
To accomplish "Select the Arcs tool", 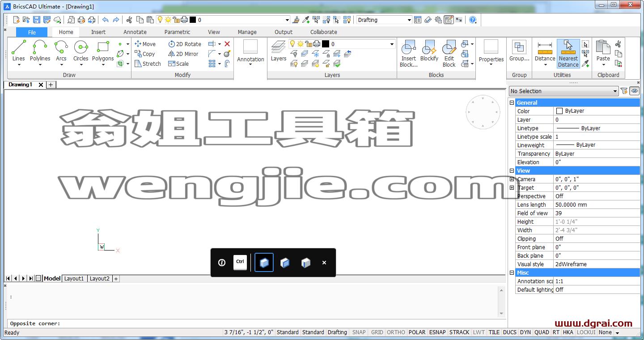I will coord(61,50).
